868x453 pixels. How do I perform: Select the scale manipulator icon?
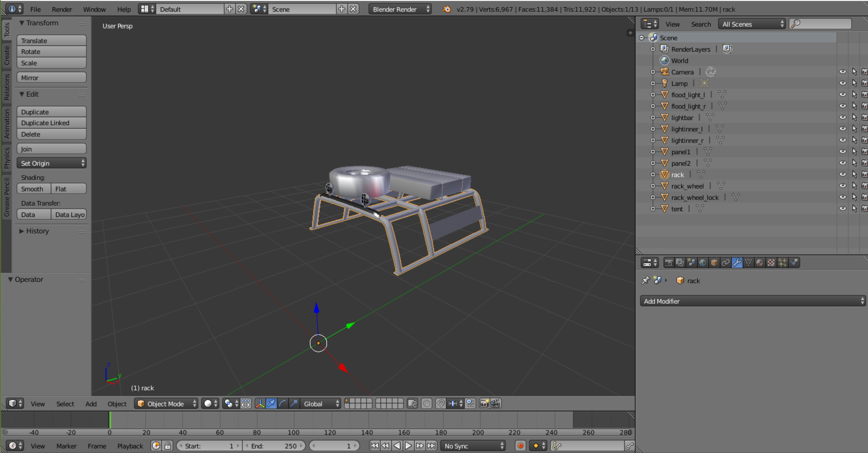point(294,404)
